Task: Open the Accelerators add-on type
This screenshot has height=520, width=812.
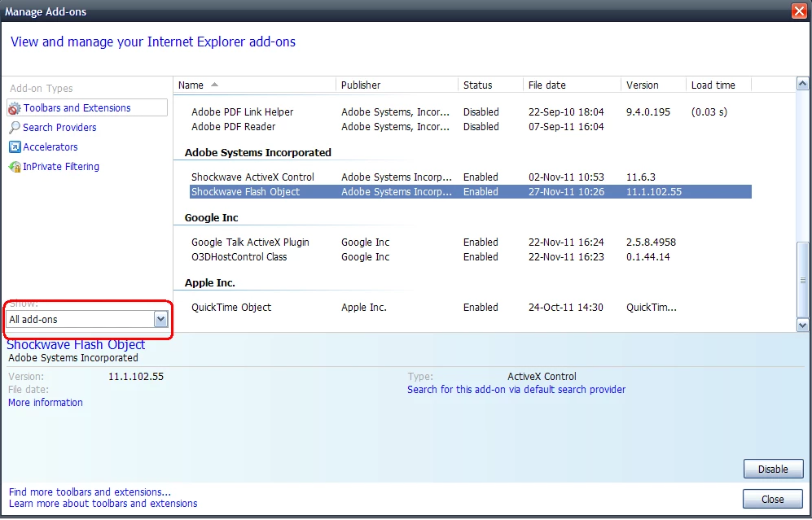Action: tap(50, 147)
